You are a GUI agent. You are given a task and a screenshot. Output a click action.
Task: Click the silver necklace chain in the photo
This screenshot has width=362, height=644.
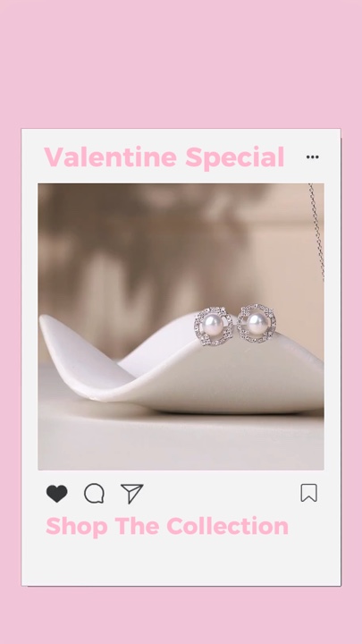pos(316,232)
